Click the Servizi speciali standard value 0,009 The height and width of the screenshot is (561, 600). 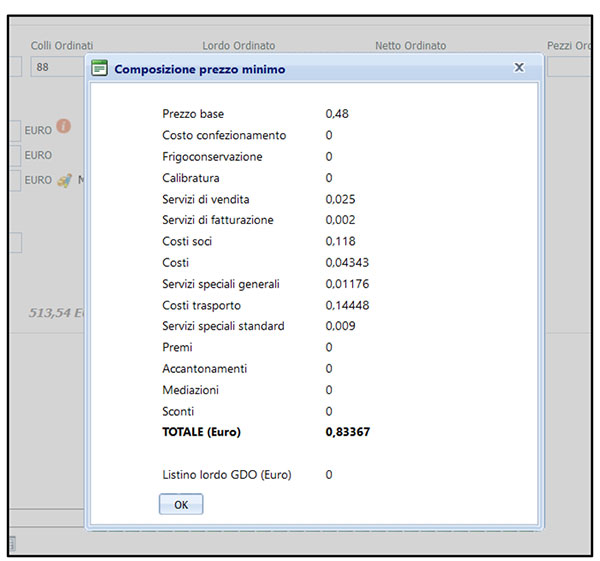[x=340, y=326]
